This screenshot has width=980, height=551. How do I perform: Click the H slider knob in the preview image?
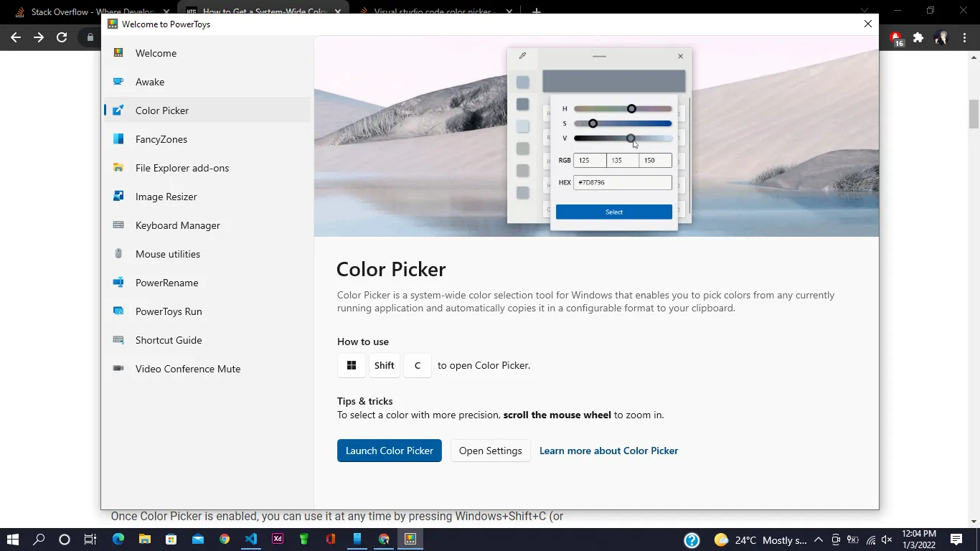pyautogui.click(x=631, y=109)
